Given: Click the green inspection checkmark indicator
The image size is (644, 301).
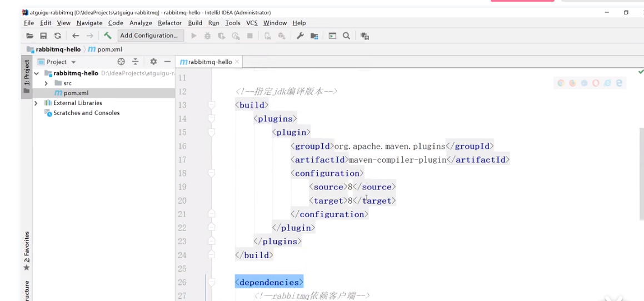Looking at the screenshot, I should coord(641,72).
